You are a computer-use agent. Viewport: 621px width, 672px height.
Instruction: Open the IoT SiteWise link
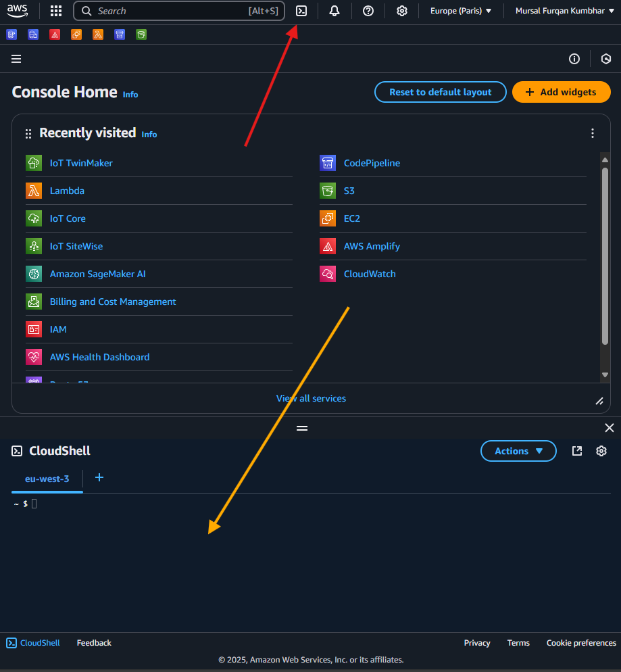(x=76, y=246)
